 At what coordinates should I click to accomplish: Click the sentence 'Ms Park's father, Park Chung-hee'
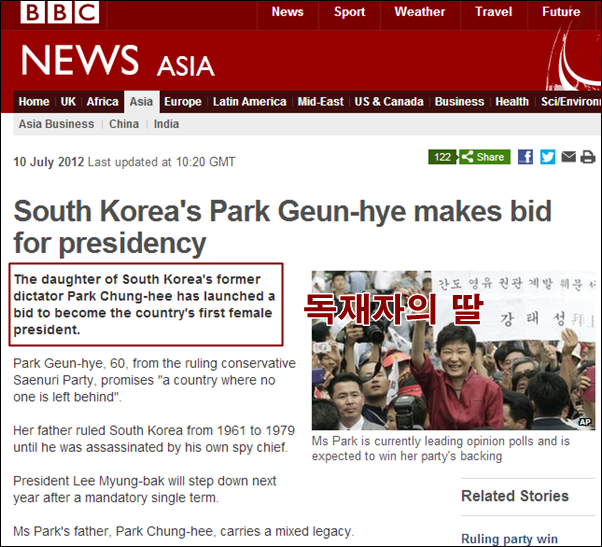pyautogui.click(x=184, y=531)
